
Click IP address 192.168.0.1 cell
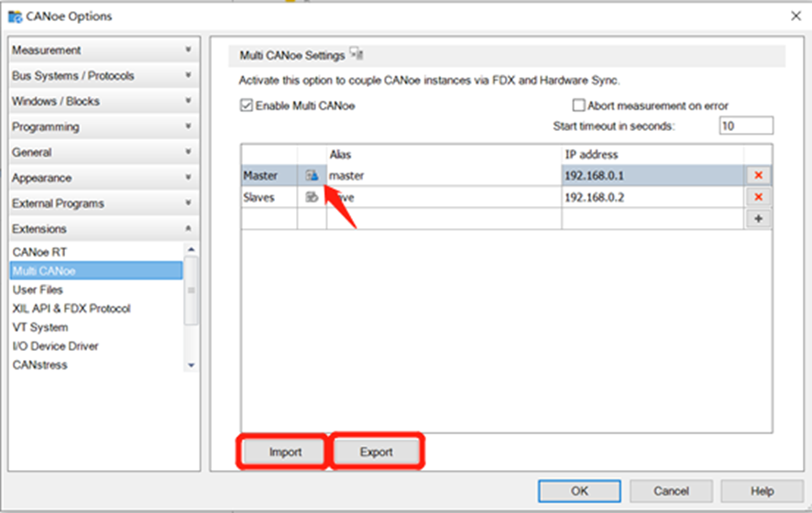(653, 176)
